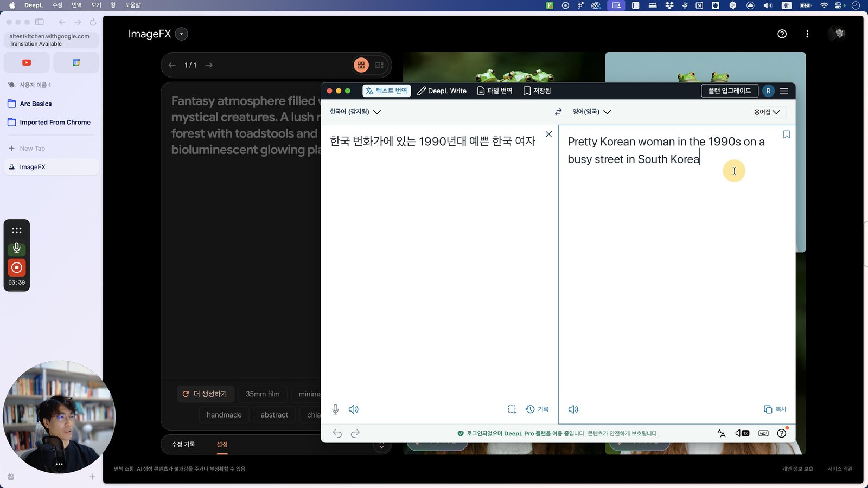Select the handmade style chip
Image resolution: width=868 pixels, height=488 pixels.
(224, 415)
